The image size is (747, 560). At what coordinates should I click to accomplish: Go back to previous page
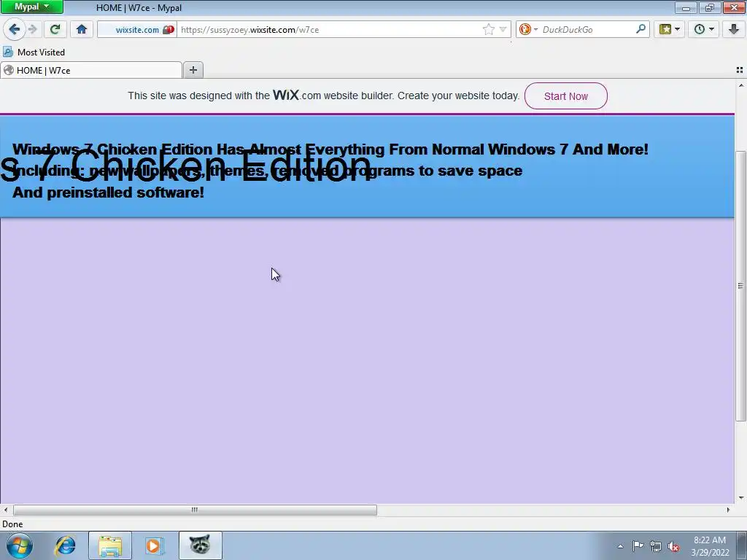tap(15, 29)
